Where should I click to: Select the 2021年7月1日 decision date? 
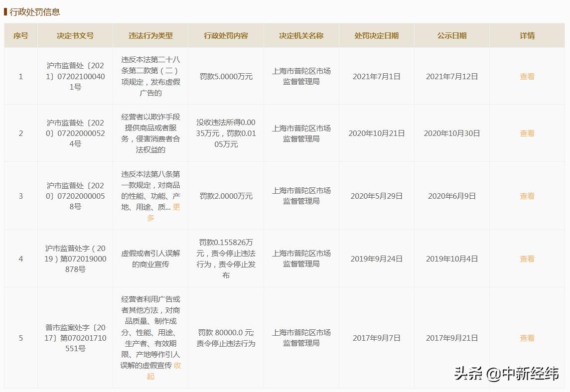point(377,76)
